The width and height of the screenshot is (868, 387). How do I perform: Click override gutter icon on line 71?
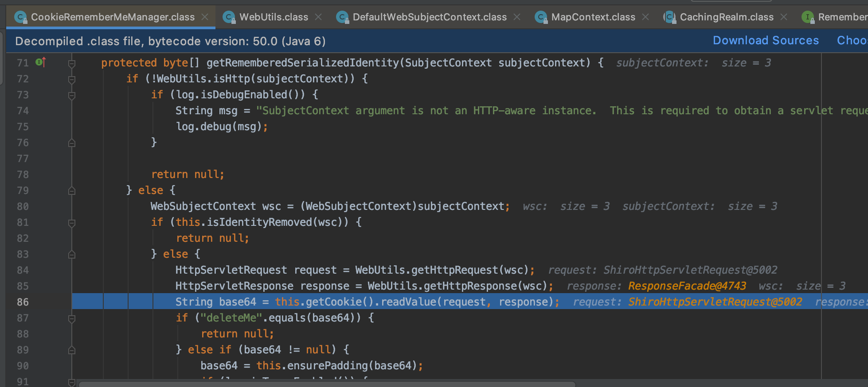click(41, 62)
